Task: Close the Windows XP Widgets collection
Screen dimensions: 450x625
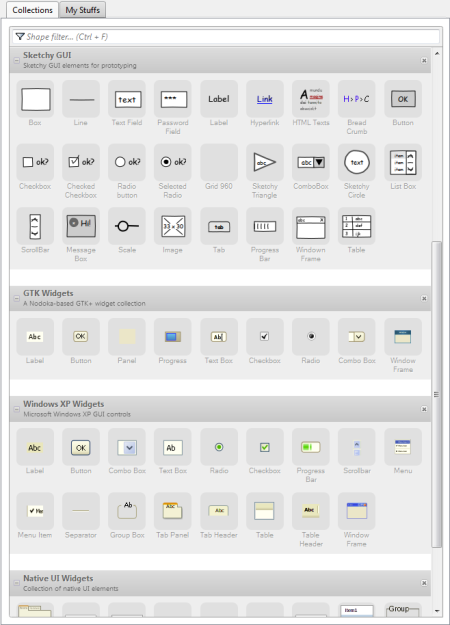Action: pyautogui.click(x=424, y=409)
